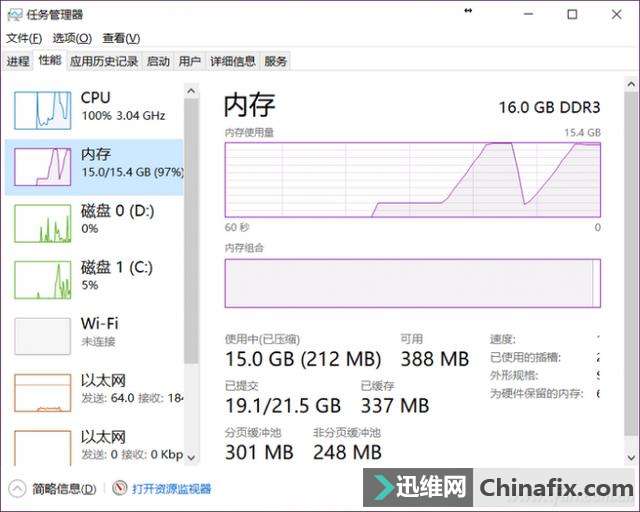Select the Wi-Fi graph icon
The width and height of the screenshot is (640, 512).
[42, 336]
